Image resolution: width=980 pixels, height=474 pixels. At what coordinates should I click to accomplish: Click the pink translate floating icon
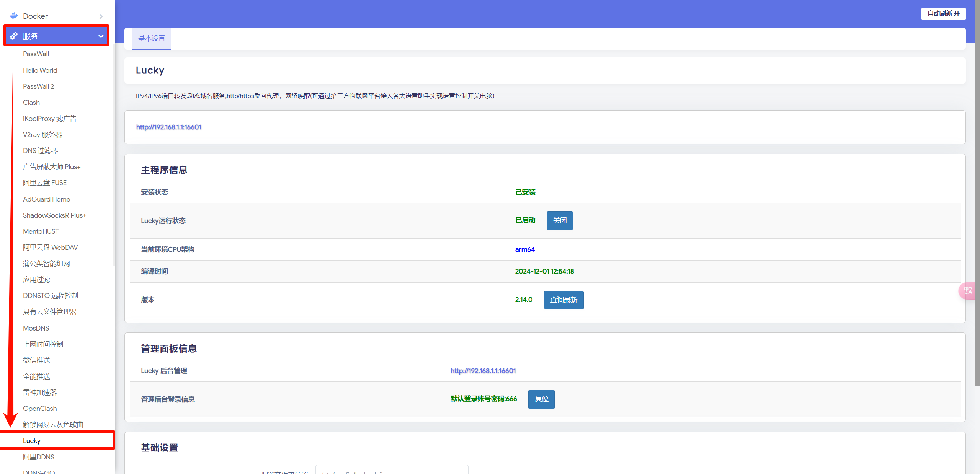968,291
